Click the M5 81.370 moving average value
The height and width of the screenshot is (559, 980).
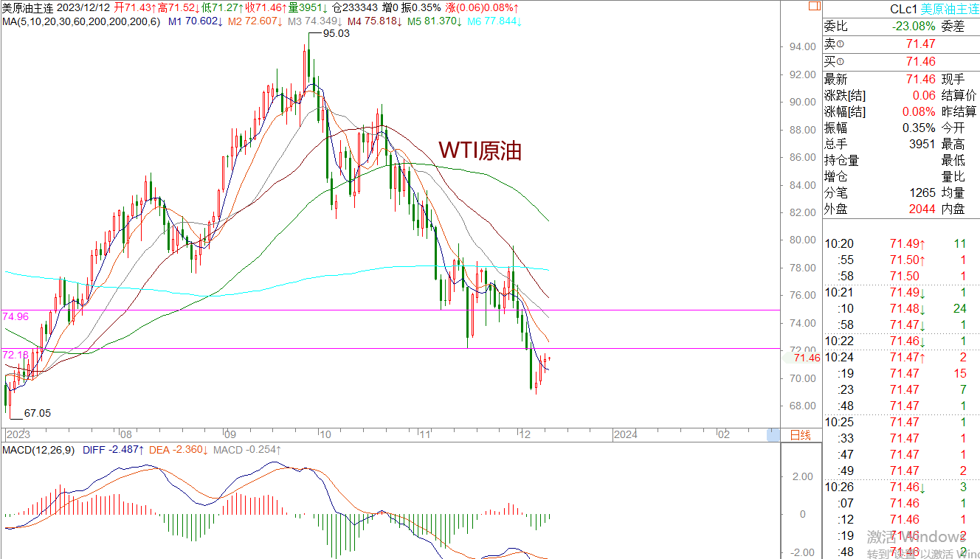tap(434, 21)
